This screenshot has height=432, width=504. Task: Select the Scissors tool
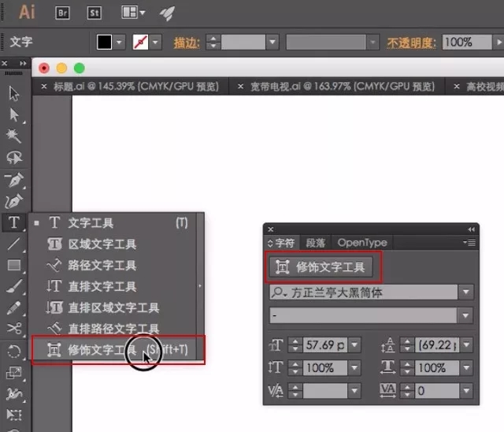14,329
